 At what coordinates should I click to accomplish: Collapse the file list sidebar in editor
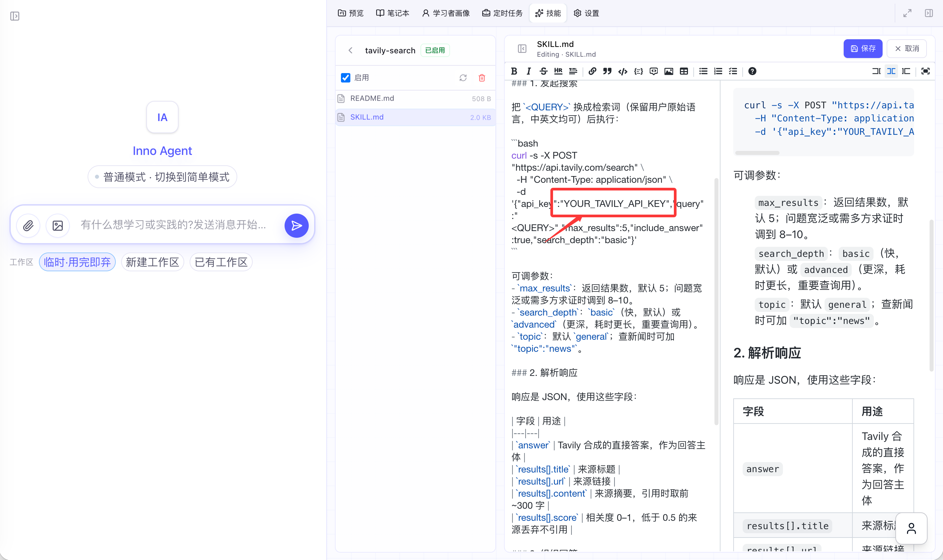[x=522, y=49]
